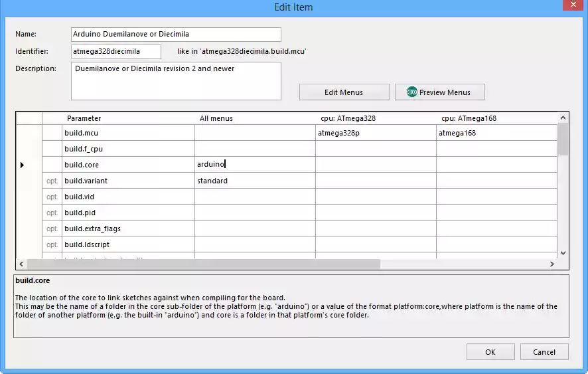
Task: Click ATmega328 cell for build.f_cpu
Action: [376, 149]
